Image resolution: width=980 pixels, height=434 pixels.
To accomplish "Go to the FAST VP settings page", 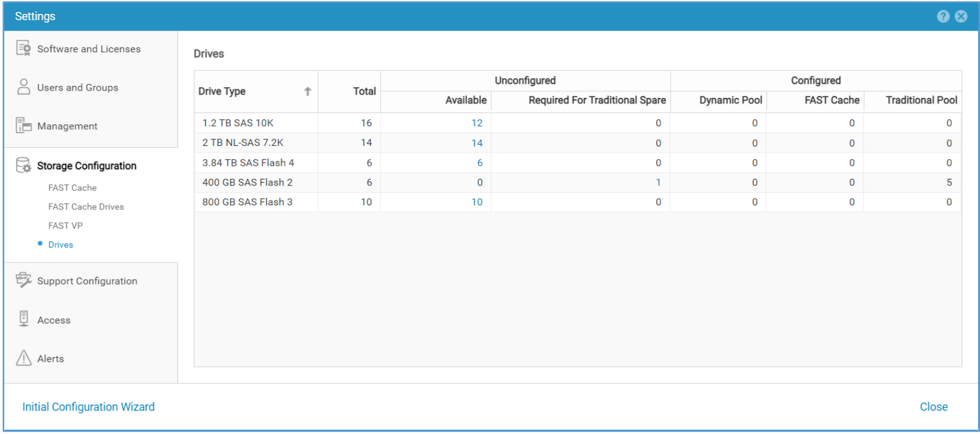I will point(65,226).
